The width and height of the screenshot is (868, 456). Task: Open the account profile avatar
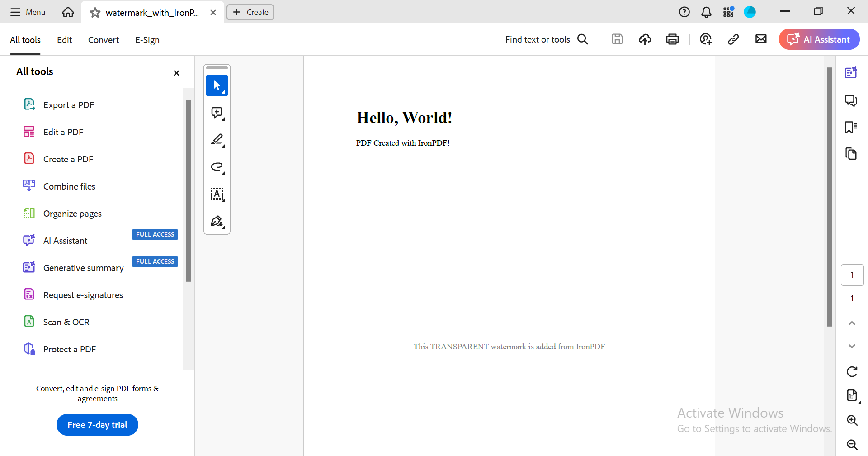coord(750,12)
